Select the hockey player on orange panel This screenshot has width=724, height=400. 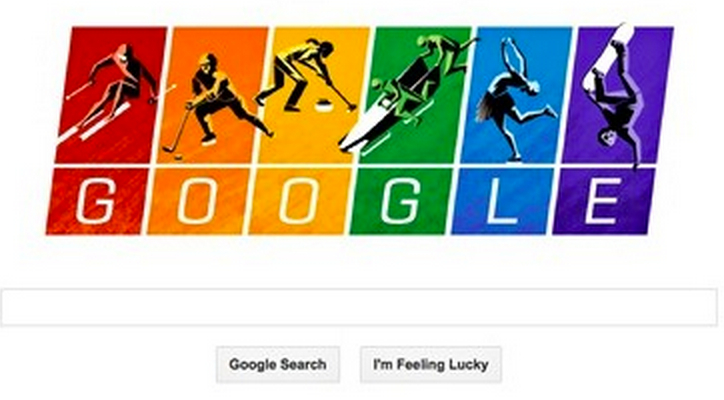point(215,99)
